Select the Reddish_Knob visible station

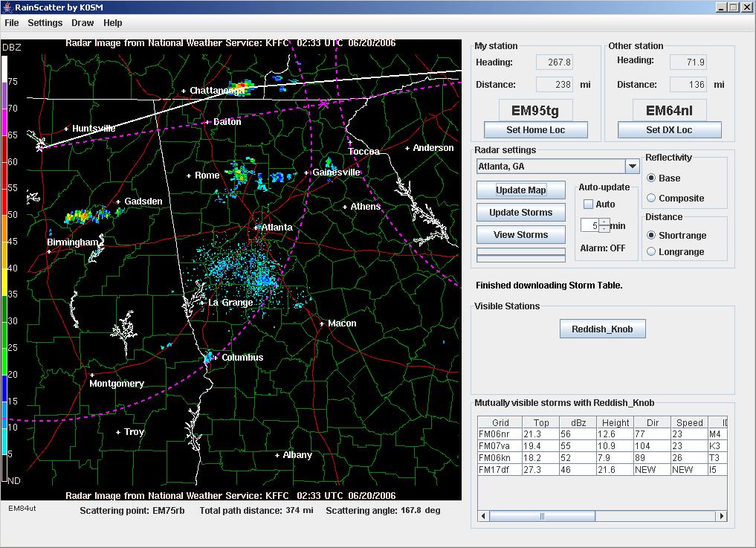click(x=602, y=329)
